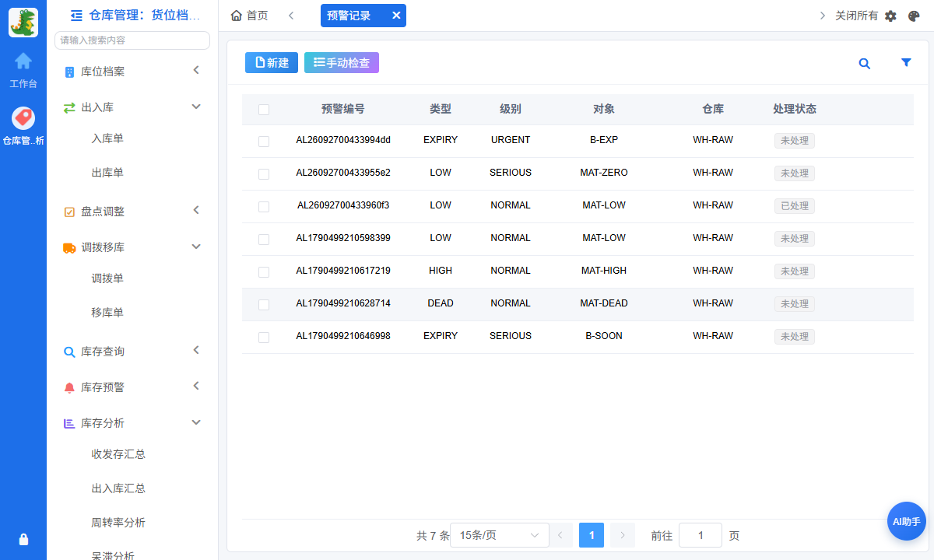Screen dimensions: 934x560
Task: Toggle the select-all checkbox in table header
Action: tap(264, 110)
